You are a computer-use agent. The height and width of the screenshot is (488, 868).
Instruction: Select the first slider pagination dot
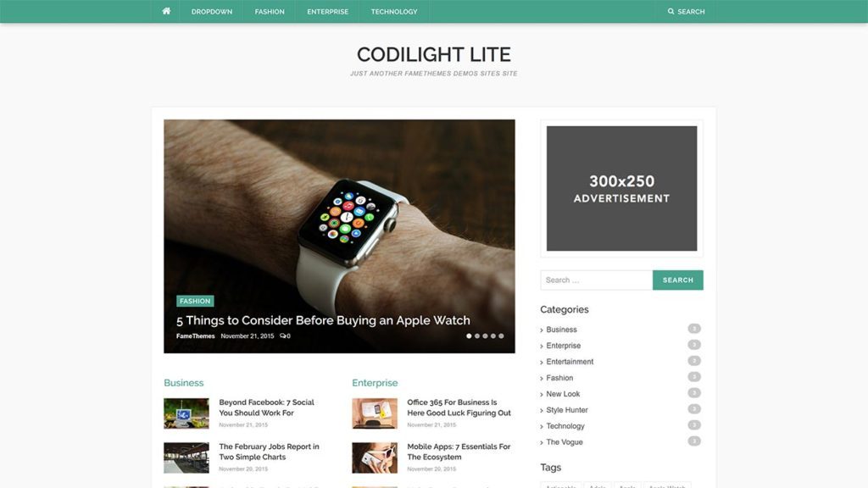click(469, 335)
